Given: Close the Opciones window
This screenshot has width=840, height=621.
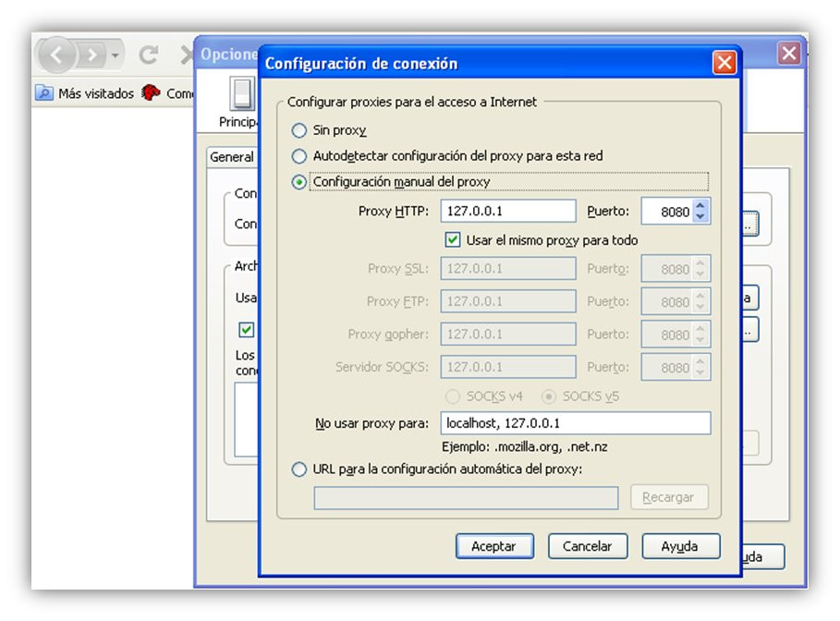Looking at the screenshot, I should tap(789, 53).
